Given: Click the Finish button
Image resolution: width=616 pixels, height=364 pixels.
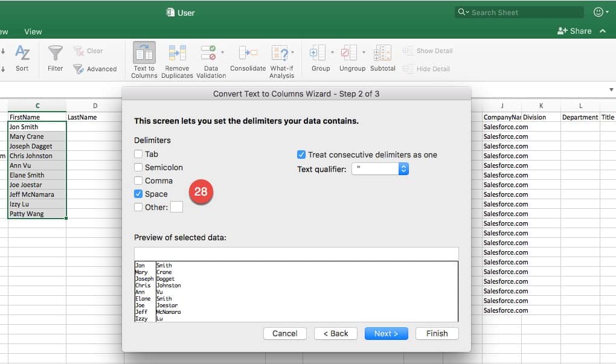Looking at the screenshot, I should pos(437,333).
